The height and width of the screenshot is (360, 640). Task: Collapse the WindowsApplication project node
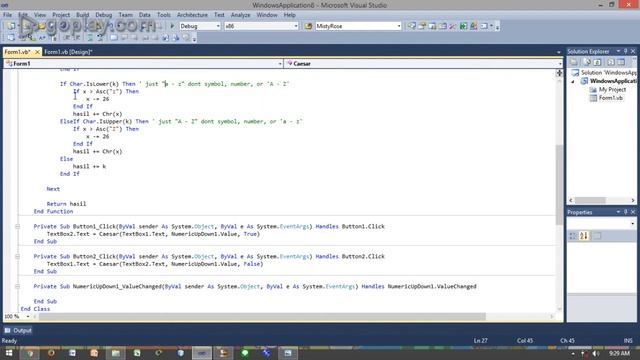coord(573,81)
